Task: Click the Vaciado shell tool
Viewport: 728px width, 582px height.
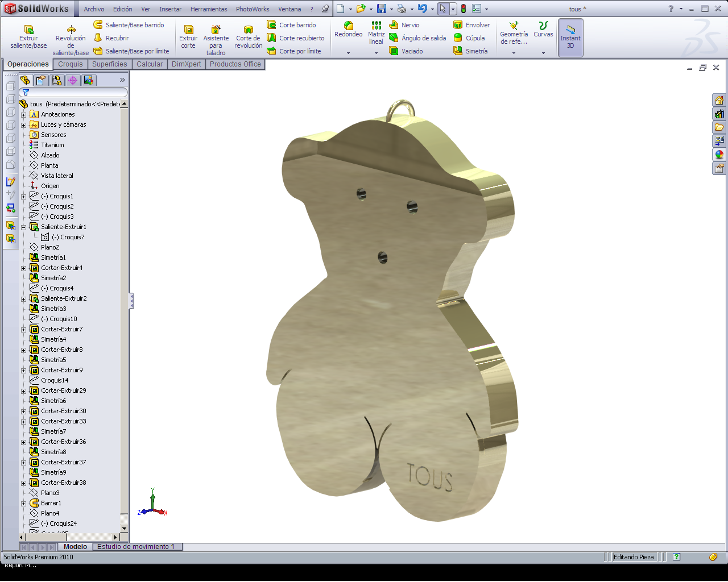Action: coord(406,51)
